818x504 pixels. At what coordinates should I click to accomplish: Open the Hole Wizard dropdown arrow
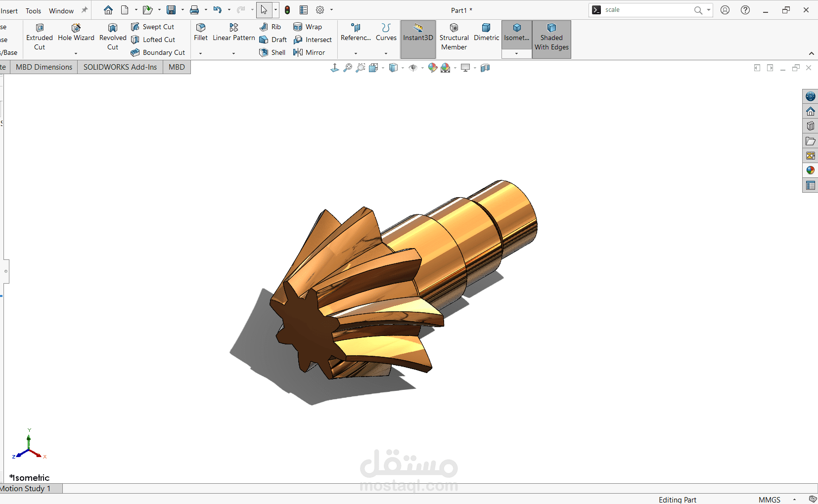(x=76, y=53)
